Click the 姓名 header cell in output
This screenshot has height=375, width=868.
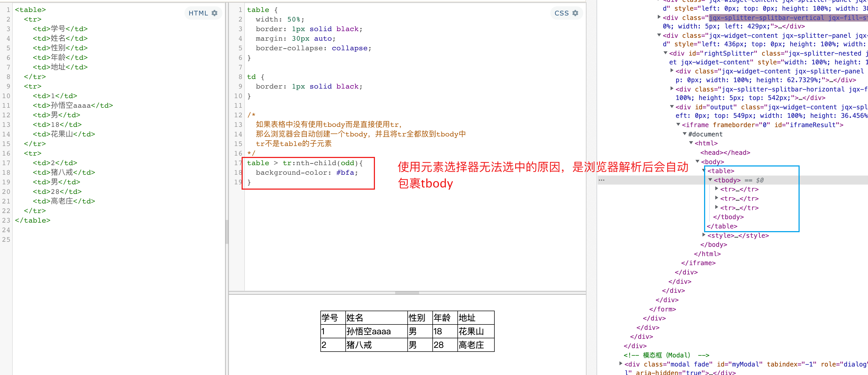point(376,318)
